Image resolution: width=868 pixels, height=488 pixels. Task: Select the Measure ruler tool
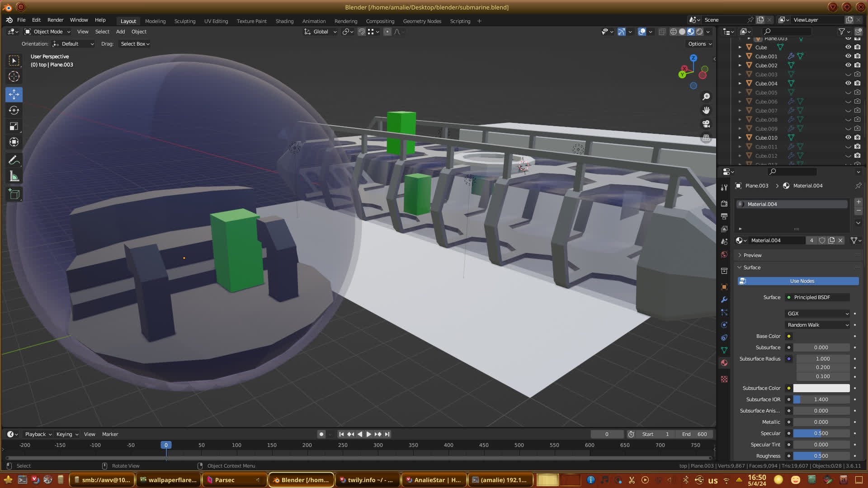coord(14,177)
